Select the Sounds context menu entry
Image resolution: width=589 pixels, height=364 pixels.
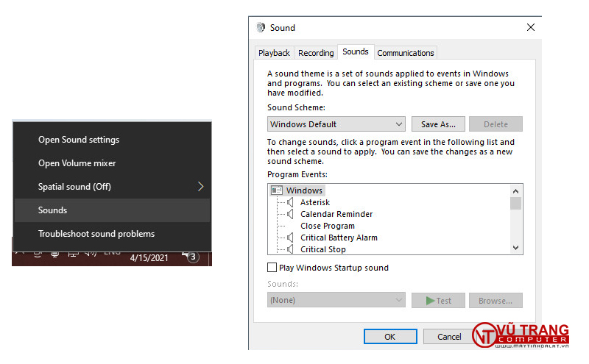(112, 210)
